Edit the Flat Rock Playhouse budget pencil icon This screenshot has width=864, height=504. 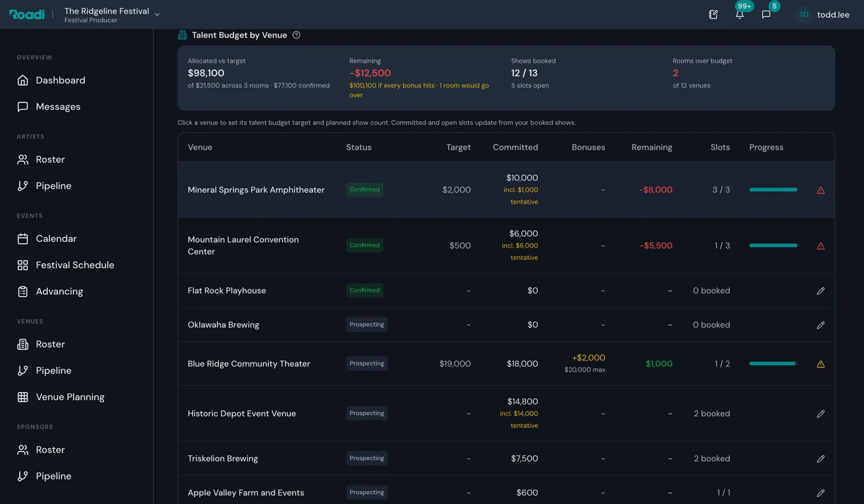coord(821,291)
